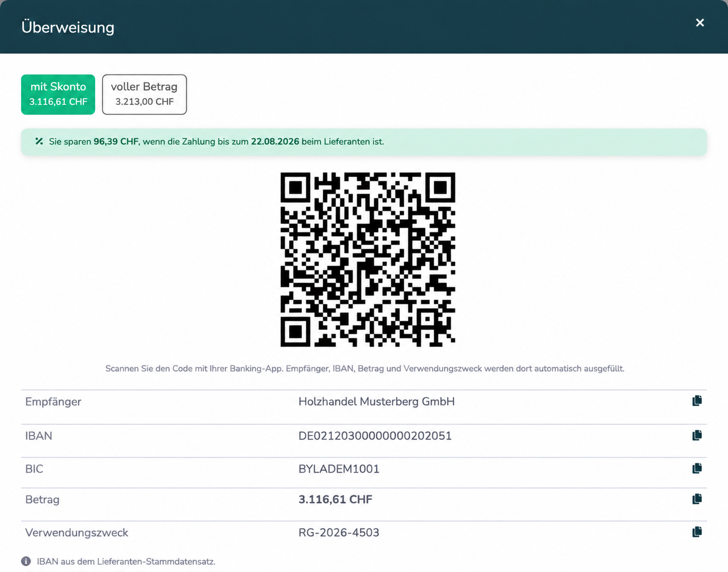The height and width of the screenshot is (572, 728).
Task: Select recipient 'Holzhandel Musterberg GmbH' text
Action: pos(377,402)
